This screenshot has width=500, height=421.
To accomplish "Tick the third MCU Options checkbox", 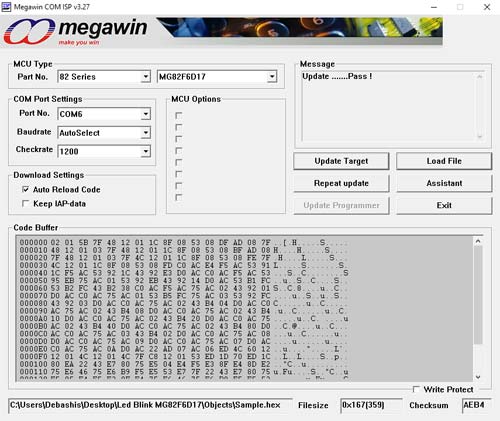I will pos(179,139).
